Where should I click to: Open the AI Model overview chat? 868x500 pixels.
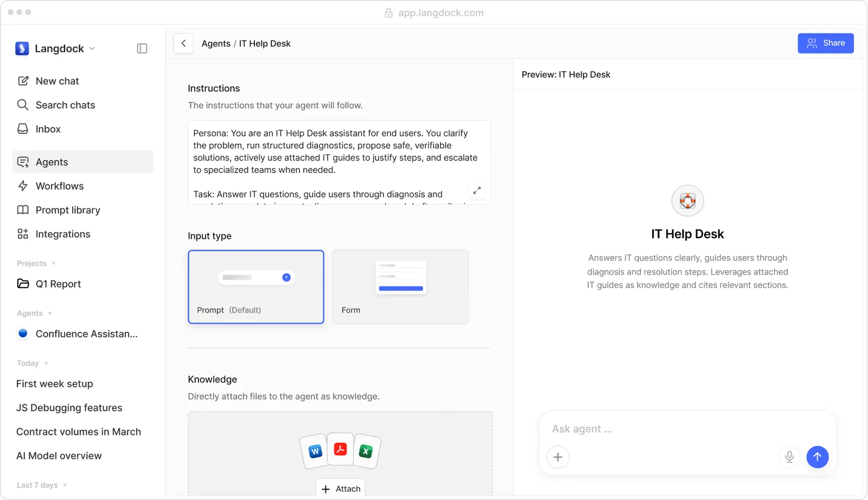(x=59, y=456)
